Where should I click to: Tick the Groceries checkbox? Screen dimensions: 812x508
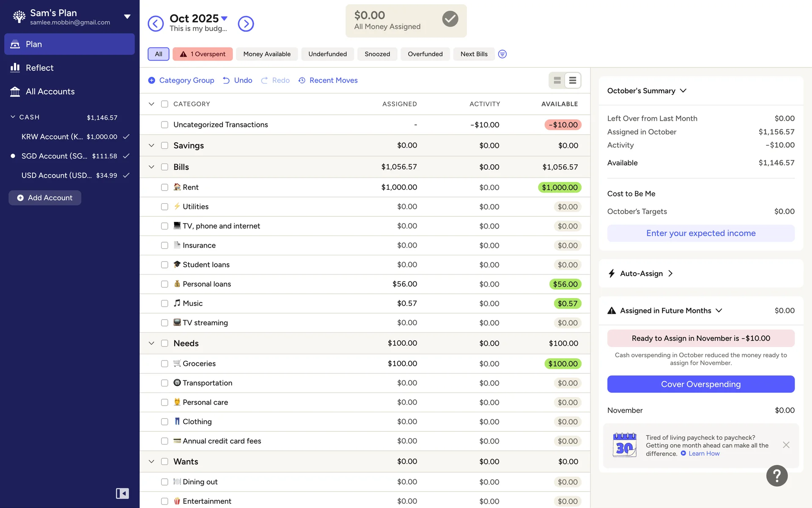(165, 364)
